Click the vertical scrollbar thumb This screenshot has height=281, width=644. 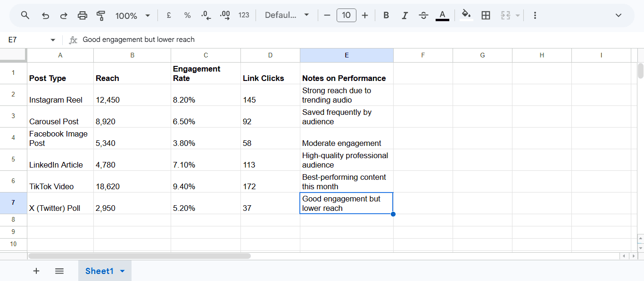click(x=641, y=71)
